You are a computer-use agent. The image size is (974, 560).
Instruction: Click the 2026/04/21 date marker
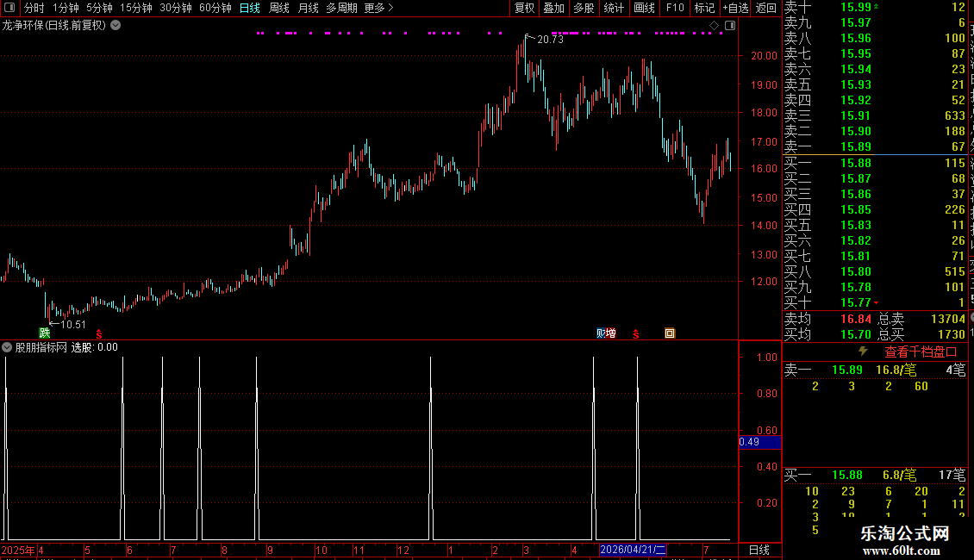tap(633, 550)
